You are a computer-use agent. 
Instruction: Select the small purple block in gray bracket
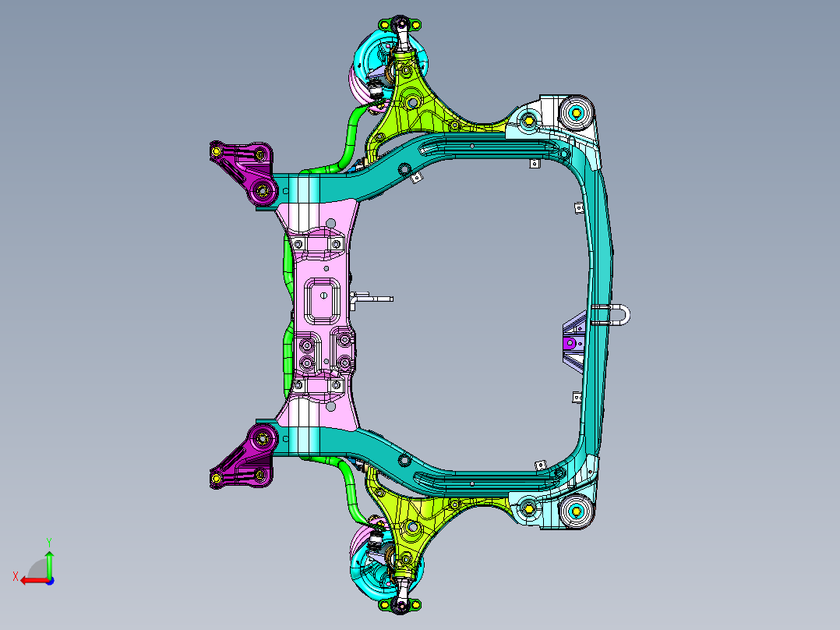tap(568, 342)
